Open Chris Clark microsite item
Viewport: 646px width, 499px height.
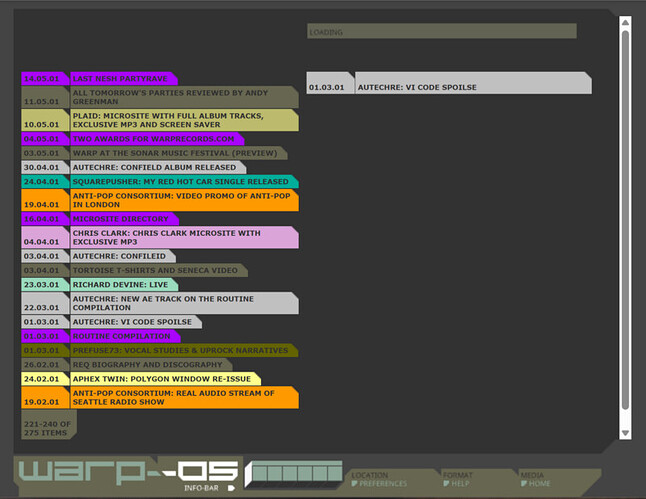[x=185, y=237]
